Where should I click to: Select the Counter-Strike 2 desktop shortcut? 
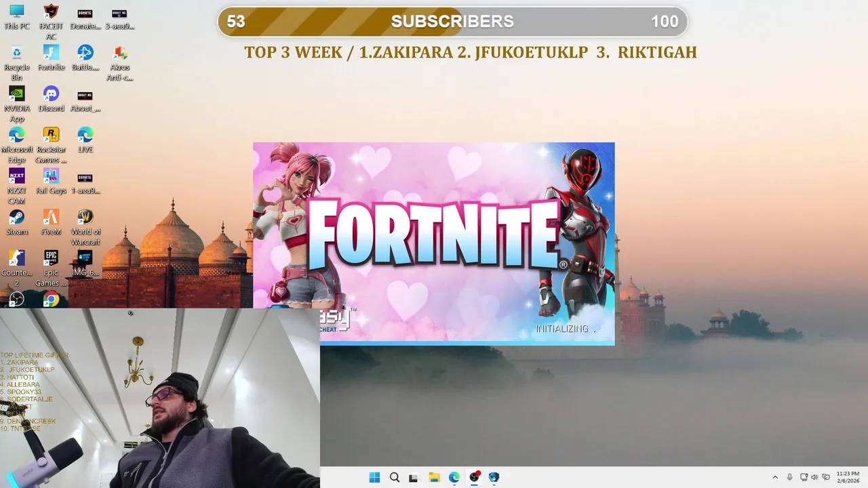point(17,268)
